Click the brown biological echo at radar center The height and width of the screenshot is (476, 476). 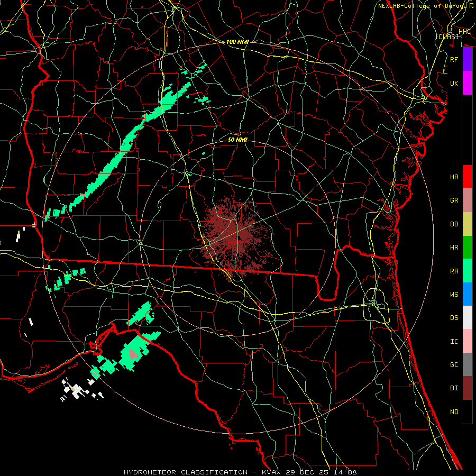(237, 239)
